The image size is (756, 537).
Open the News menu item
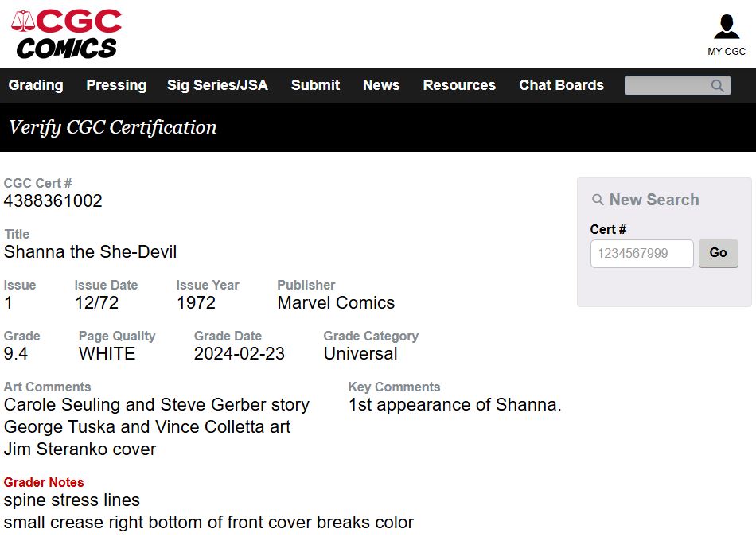point(381,85)
